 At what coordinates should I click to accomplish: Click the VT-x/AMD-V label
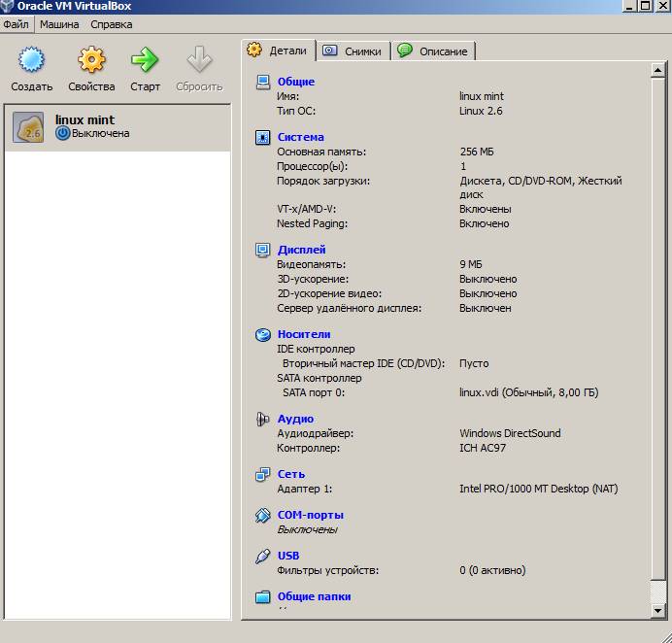tap(307, 209)
